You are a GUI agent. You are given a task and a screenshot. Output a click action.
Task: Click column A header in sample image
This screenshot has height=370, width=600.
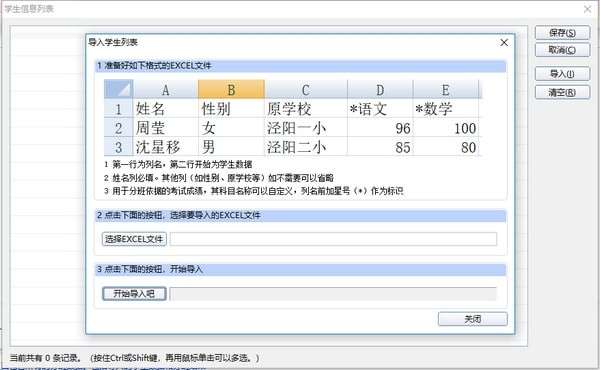(165, 90)
